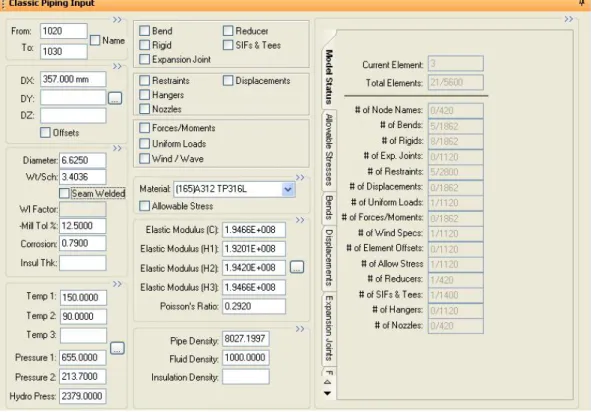Image resolution: width=591 pixels, height=412 pixels.
Task: Expand the Pipe Density section chevron
Action: point(300,329)
